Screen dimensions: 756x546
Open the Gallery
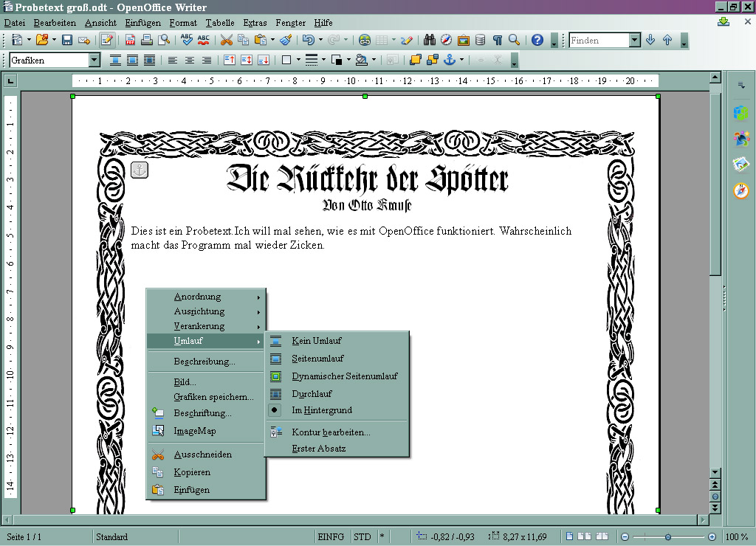[x=463, y=40]
